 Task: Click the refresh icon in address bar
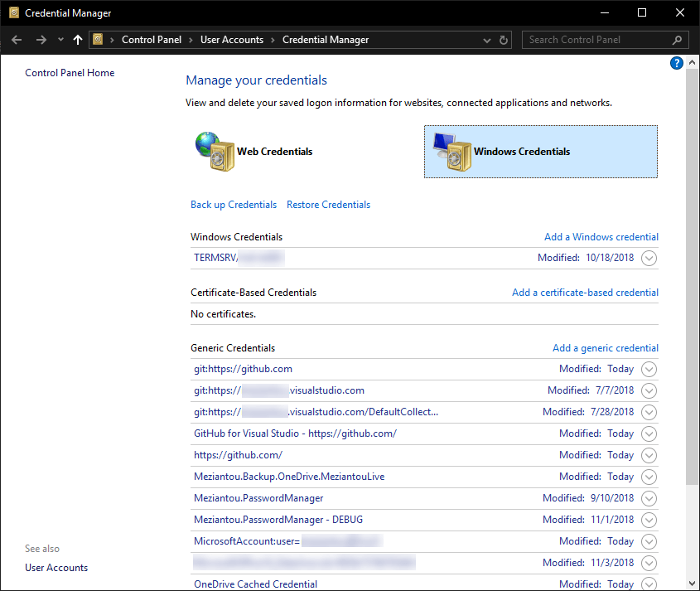coord(504,39)
